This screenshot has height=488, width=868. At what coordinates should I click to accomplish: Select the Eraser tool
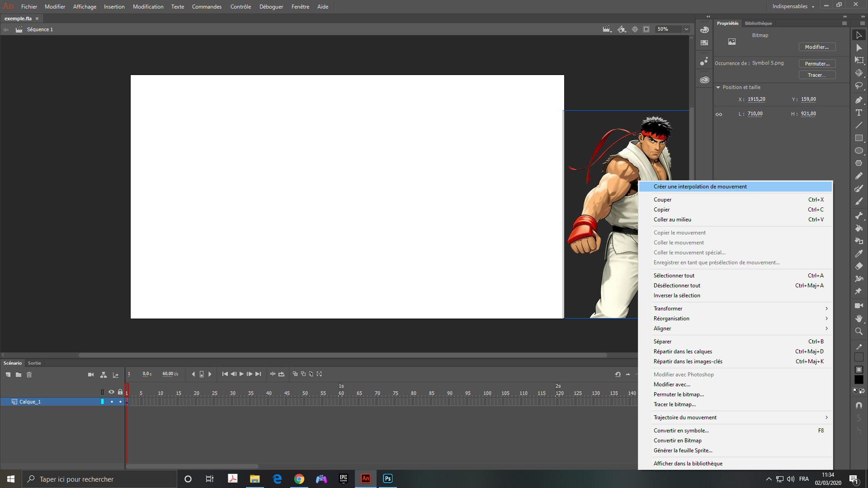pyautogui.click(x=859, y=266)
